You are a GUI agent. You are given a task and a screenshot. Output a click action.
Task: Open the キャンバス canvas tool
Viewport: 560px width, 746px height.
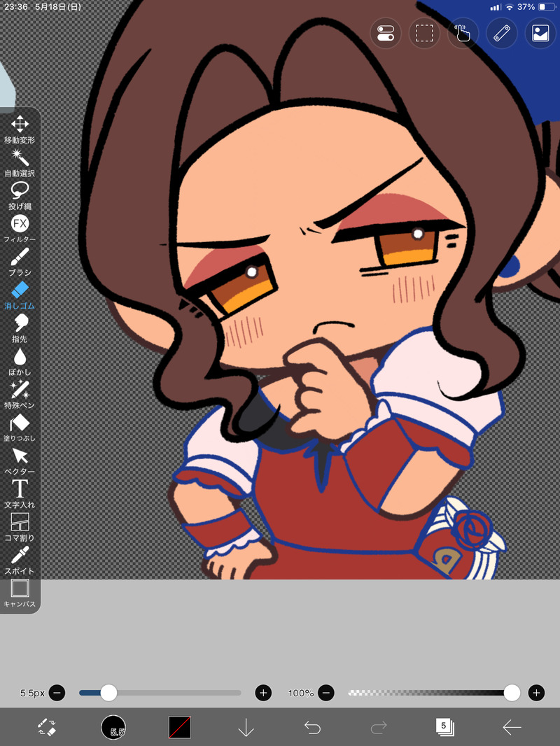point(20,593)
